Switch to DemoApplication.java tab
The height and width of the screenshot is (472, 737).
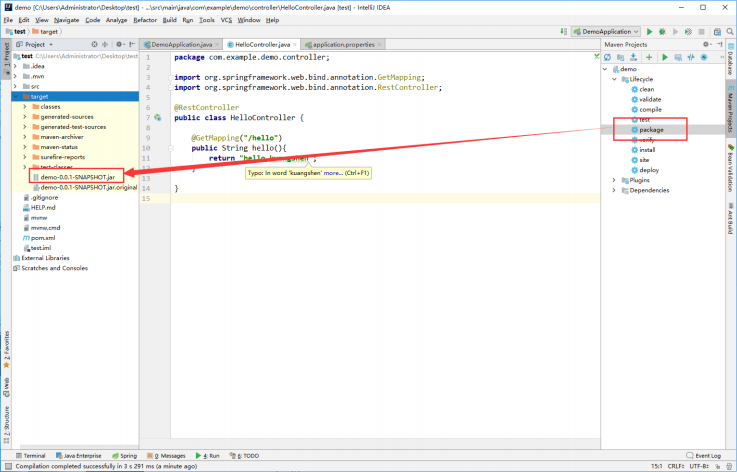[181, 44]
